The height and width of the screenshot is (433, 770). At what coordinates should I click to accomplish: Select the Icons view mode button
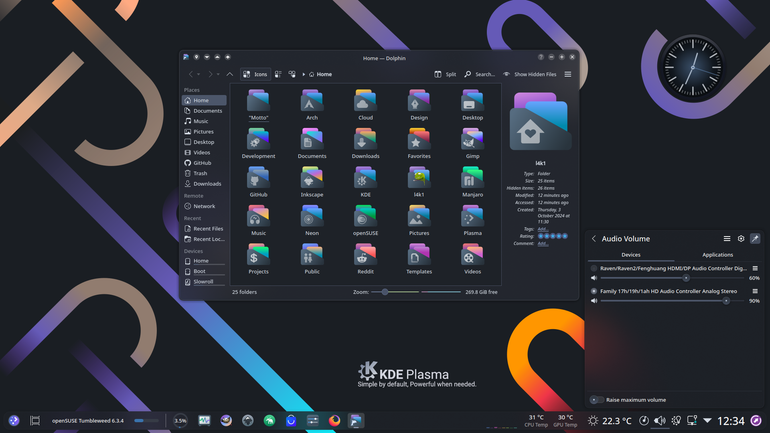(255, 74)
